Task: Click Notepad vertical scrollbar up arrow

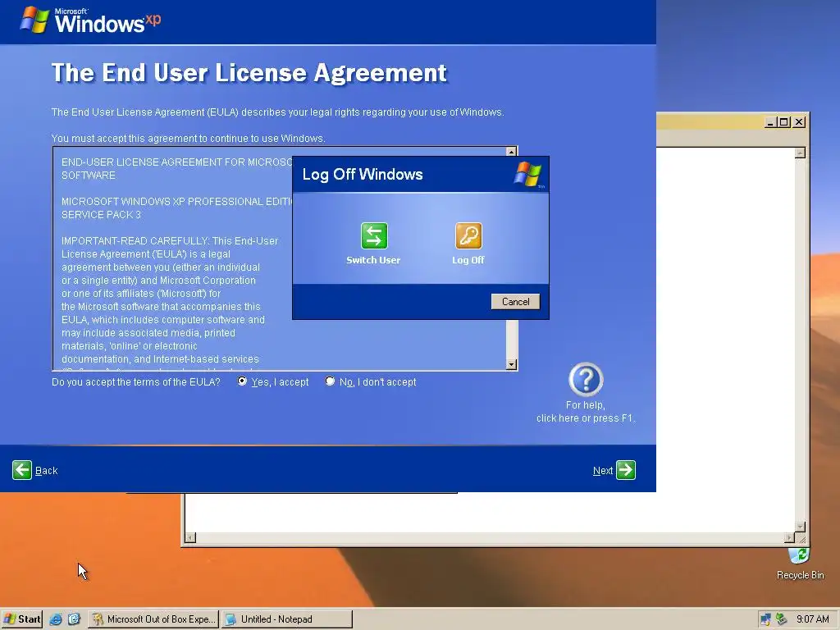Action: tap(800, 153)
